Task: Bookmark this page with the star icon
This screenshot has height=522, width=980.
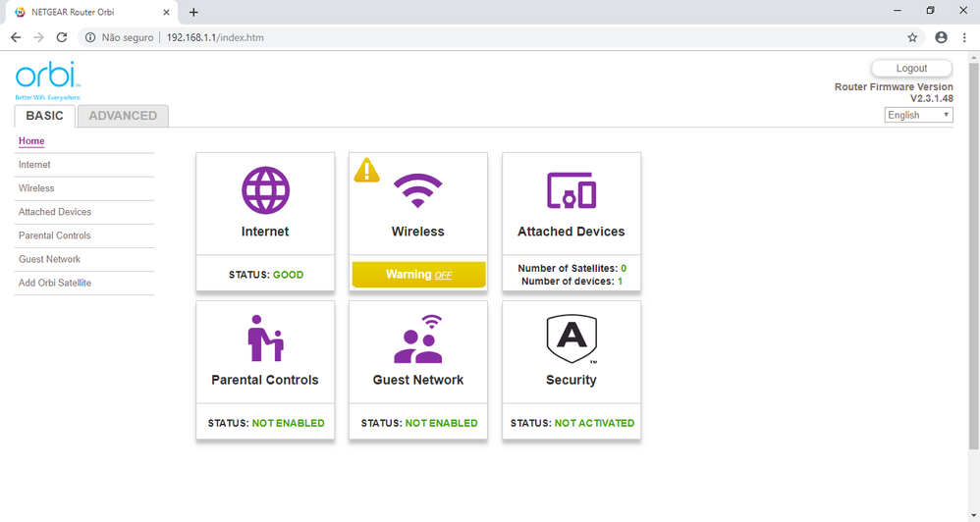Action: tap(912, 37)
